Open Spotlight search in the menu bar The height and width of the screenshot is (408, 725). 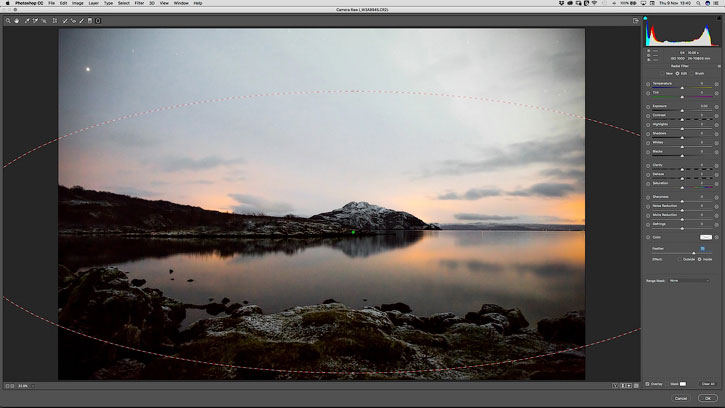[698, 3]
